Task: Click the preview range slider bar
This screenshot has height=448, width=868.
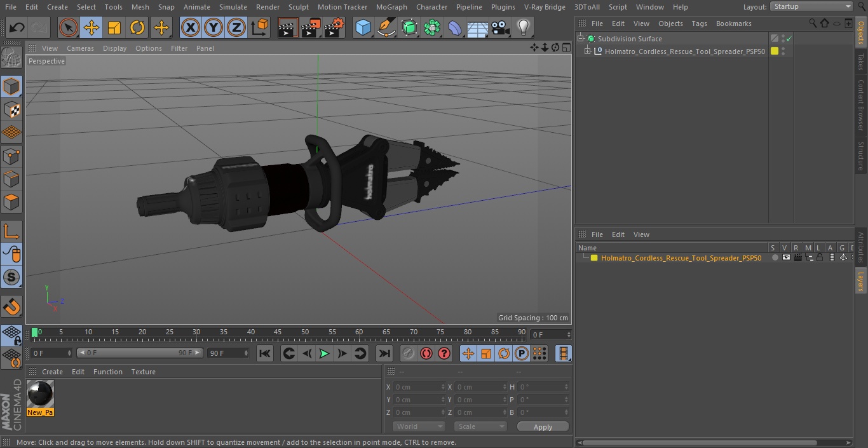Action: coord(140,353)
